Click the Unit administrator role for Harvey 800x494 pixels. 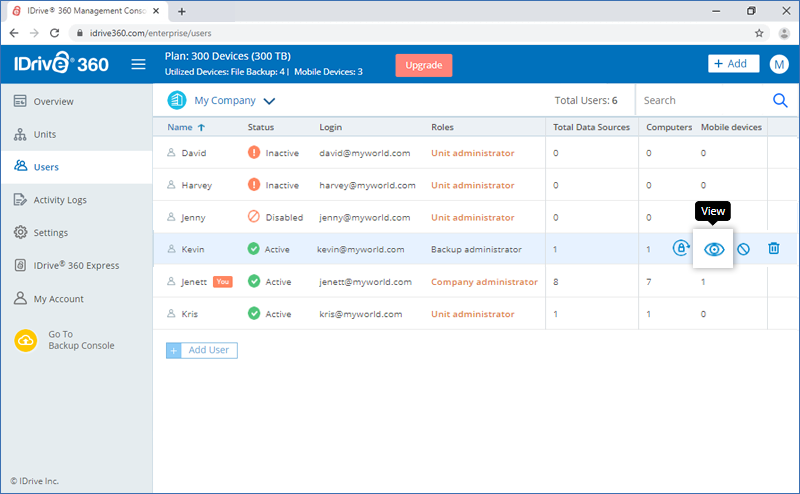pos(472,185)
